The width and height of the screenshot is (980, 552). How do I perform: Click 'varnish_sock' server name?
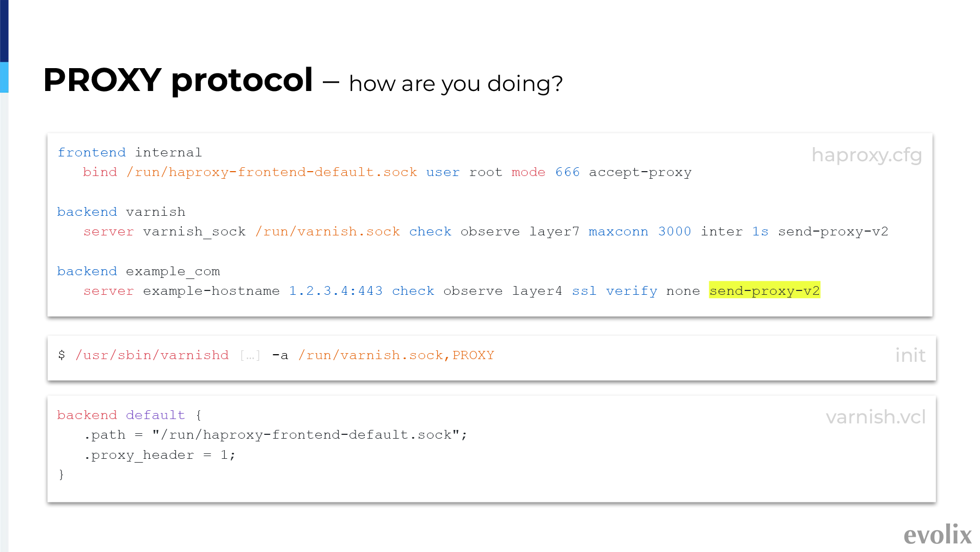(194, 232)
